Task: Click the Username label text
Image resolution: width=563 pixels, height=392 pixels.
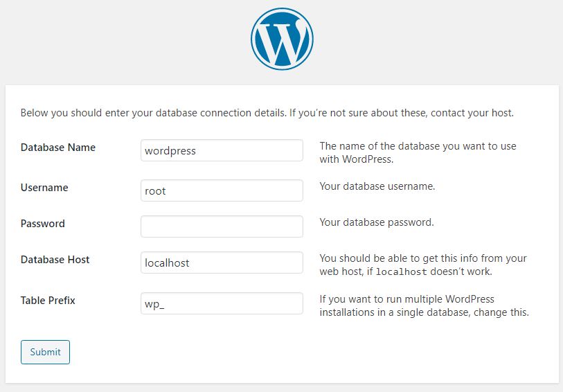Action: pyautogui.click(x=44, y=188)
